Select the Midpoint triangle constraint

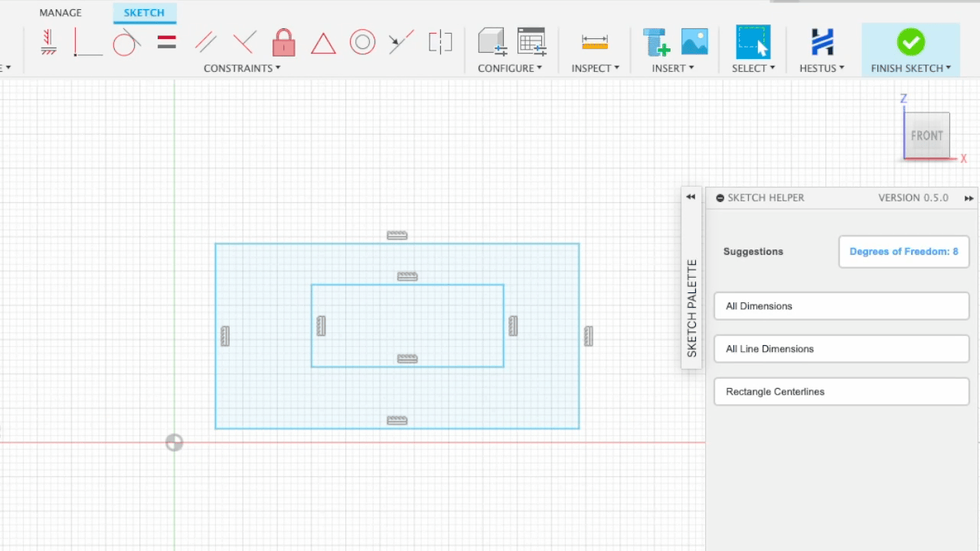[323, 43]
